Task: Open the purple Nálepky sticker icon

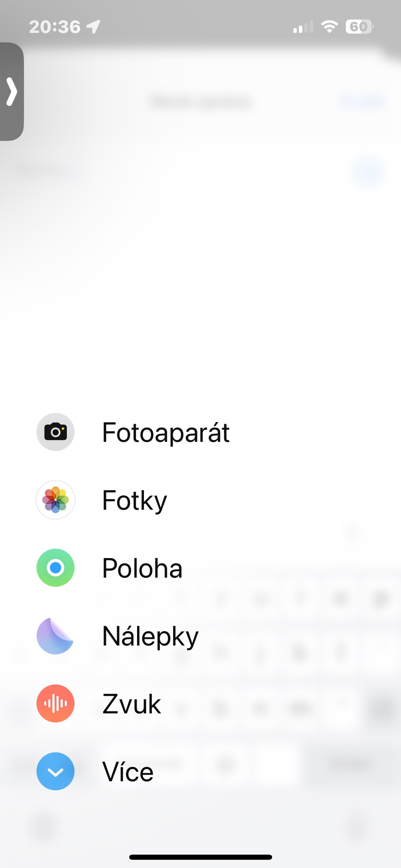Action: (55, 636)
